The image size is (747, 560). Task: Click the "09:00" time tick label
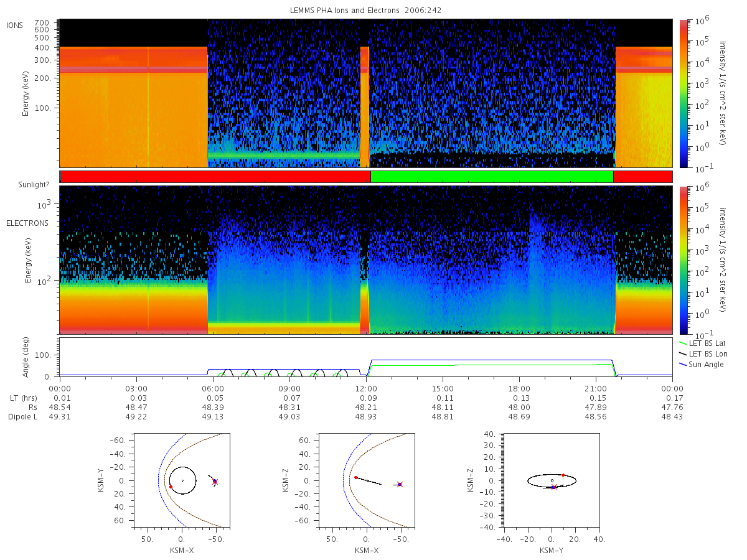tap(289, 388)
